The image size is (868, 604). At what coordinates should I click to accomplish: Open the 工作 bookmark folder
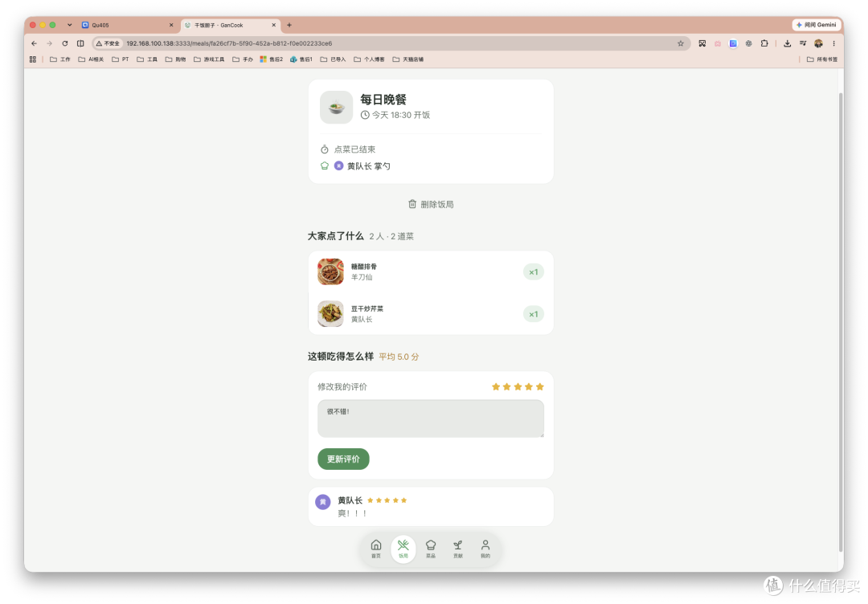coord(60,59)
